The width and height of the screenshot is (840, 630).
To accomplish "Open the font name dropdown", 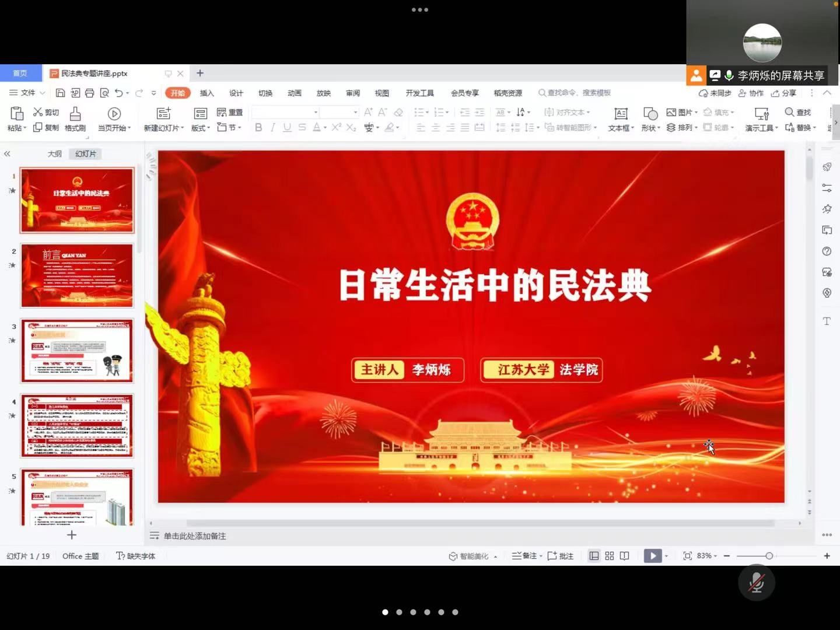I will coord(316,112).
